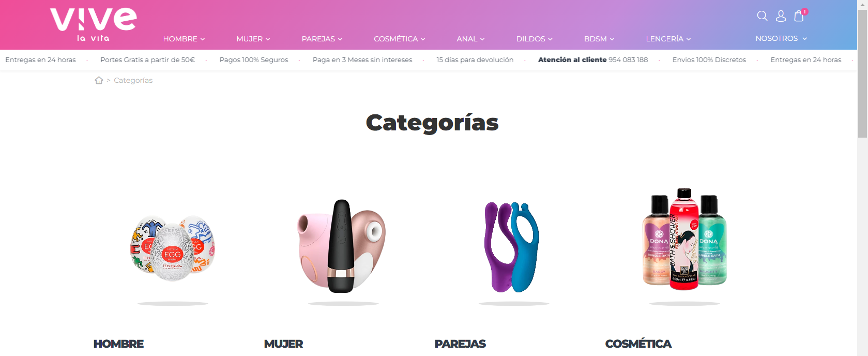Open the COSMÉTICA category heading link
The image size is (868, 356).
[638, 344]
